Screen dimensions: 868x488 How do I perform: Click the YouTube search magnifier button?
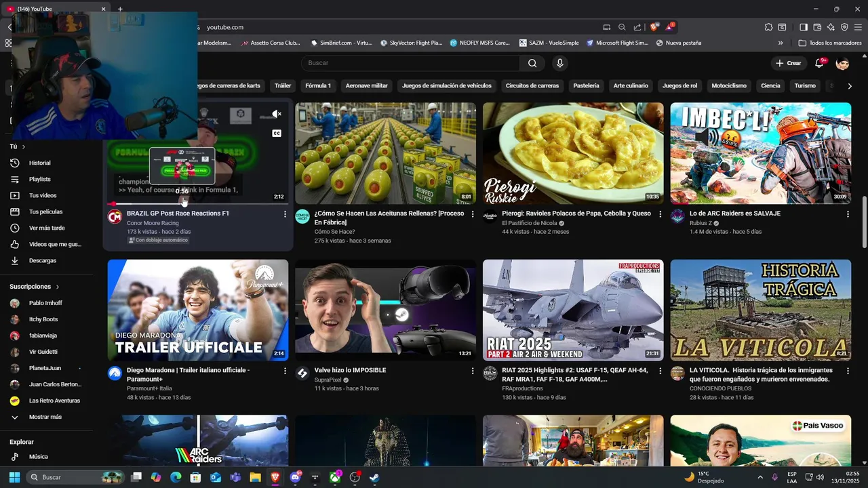(x=532, y=63)
